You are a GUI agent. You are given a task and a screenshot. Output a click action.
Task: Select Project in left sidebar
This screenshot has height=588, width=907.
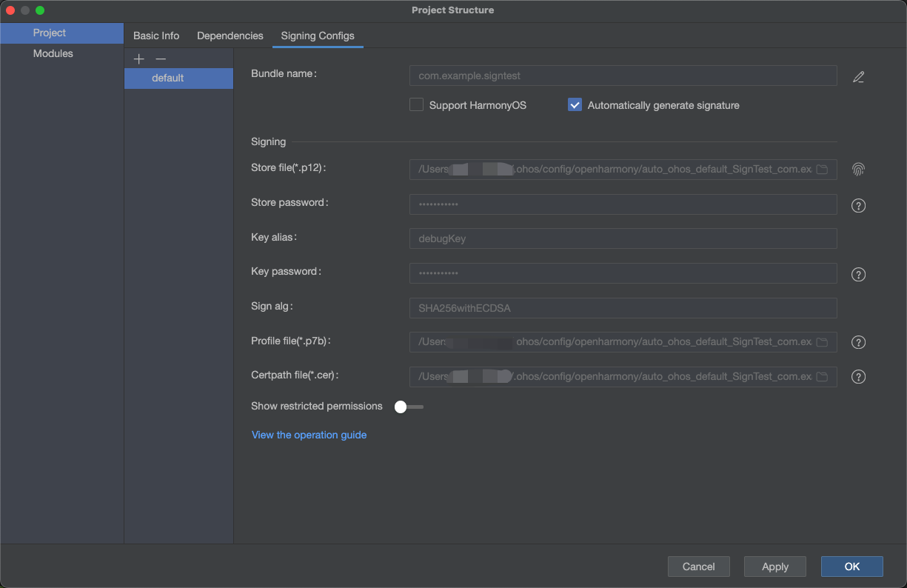62,33
